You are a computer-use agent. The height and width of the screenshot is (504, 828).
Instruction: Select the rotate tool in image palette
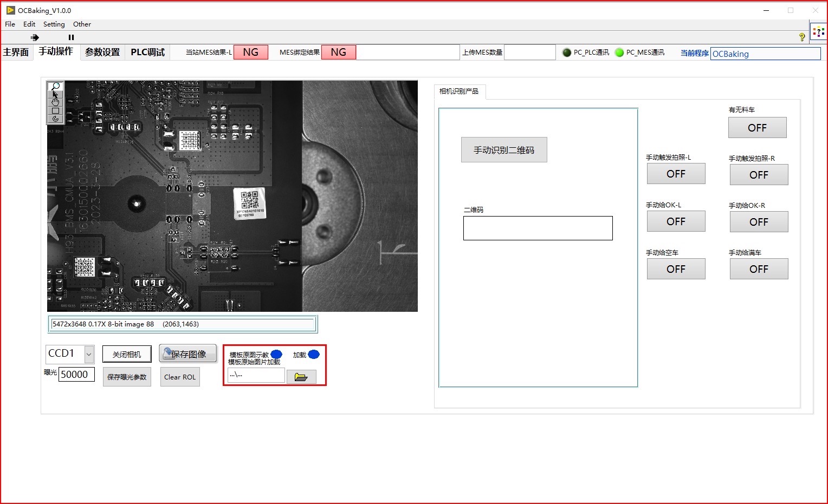point(55,119)
